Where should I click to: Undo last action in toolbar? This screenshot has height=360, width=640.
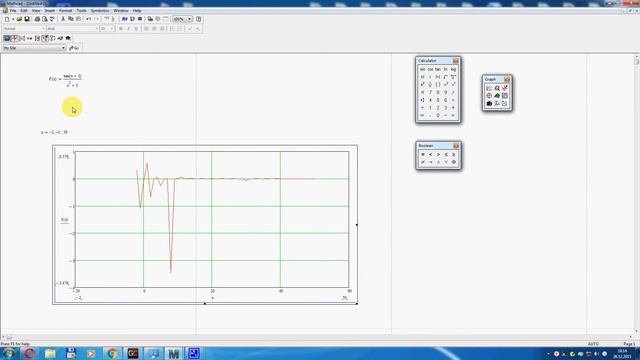89,19
